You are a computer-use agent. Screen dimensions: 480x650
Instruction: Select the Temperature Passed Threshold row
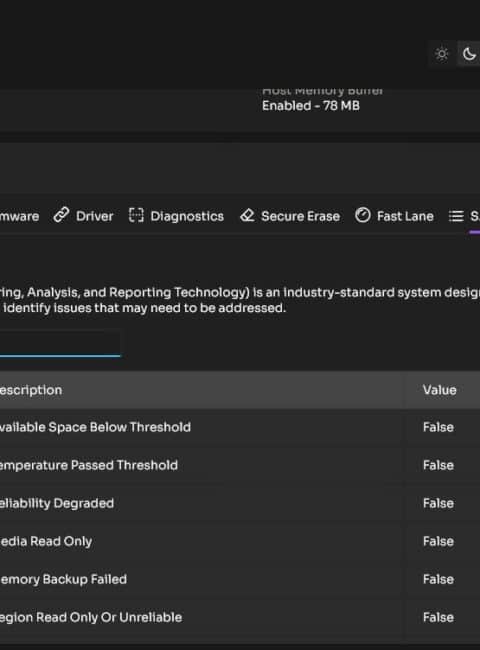240,466
